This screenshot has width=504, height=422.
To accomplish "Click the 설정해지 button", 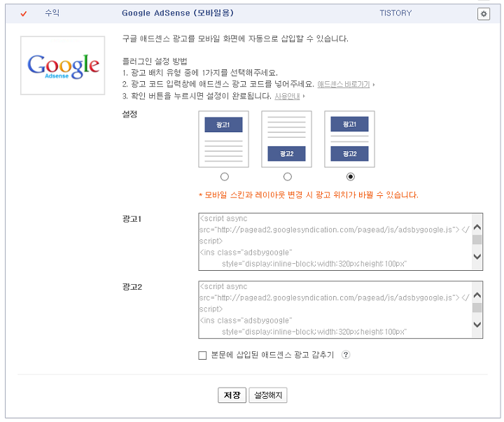I will tap(267, 395).
